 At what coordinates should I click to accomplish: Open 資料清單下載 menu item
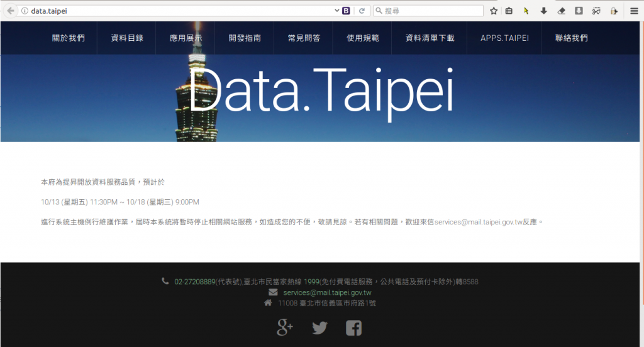(430, 38)
